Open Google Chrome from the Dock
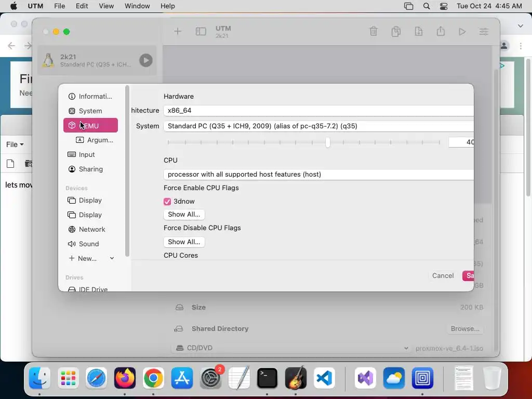532x399 pixels. click(x=153, y=378)
